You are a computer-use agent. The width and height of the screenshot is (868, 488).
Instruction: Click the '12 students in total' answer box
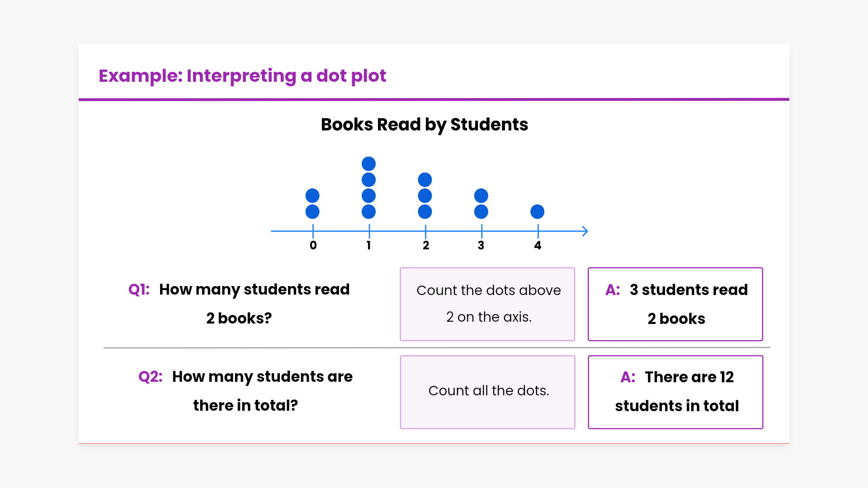tap(675, 391)
